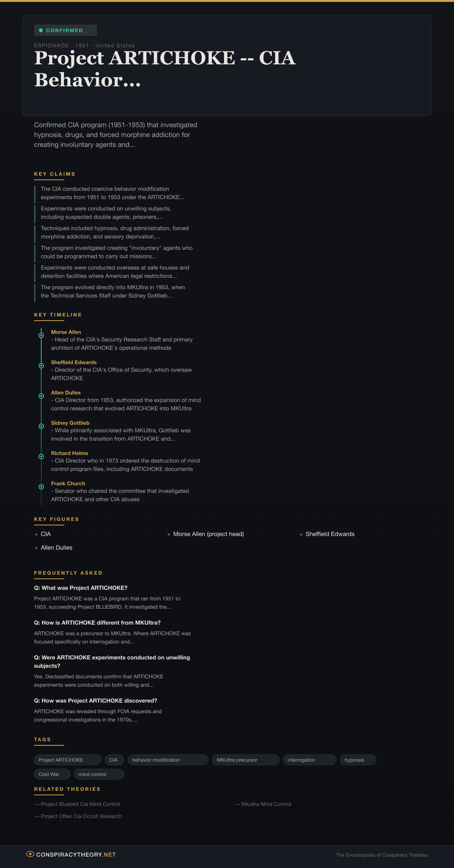
Task: Open the Project Bluebird Cia Mind Control link
Action: 80,804
